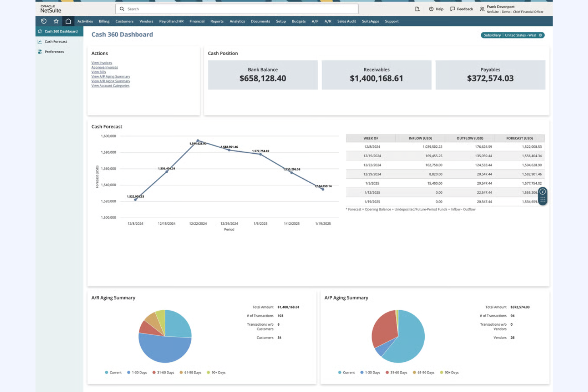
Task: Open View A/P Aging Summary
Action: tap(111, 76)
